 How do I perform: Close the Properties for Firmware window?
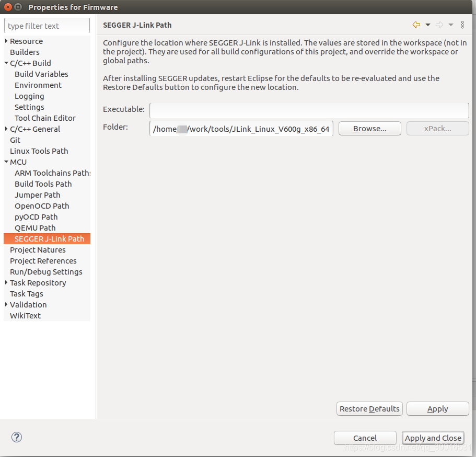[x=8, y=7]
